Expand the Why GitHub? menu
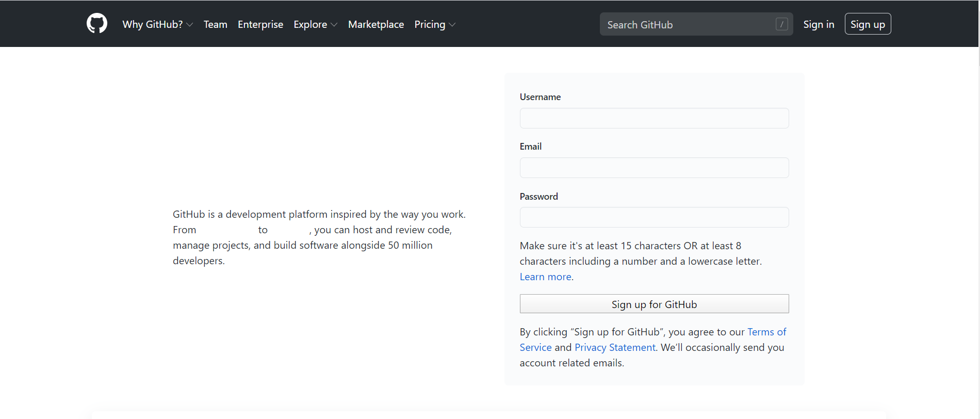This screenshot has width=980, height=419. click(157, 24)
